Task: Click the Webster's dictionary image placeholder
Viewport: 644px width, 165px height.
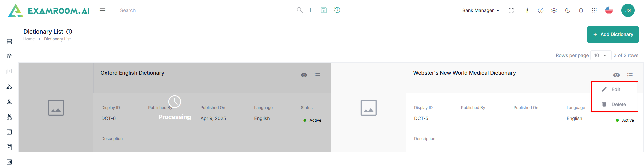Action: click(369, 108)
